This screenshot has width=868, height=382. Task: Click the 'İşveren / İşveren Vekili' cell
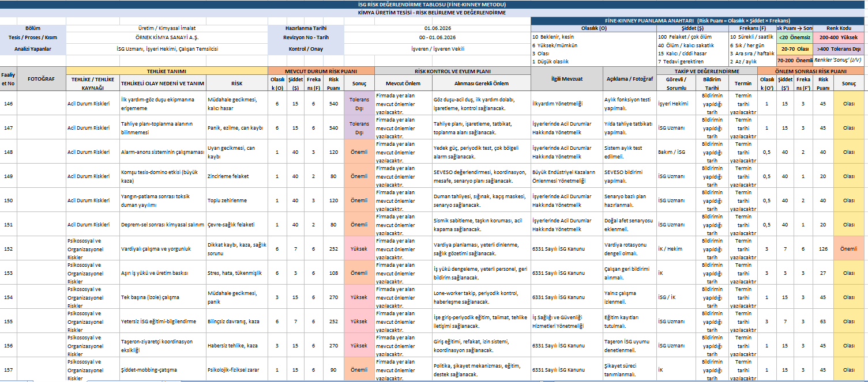(x=437, y=49)
